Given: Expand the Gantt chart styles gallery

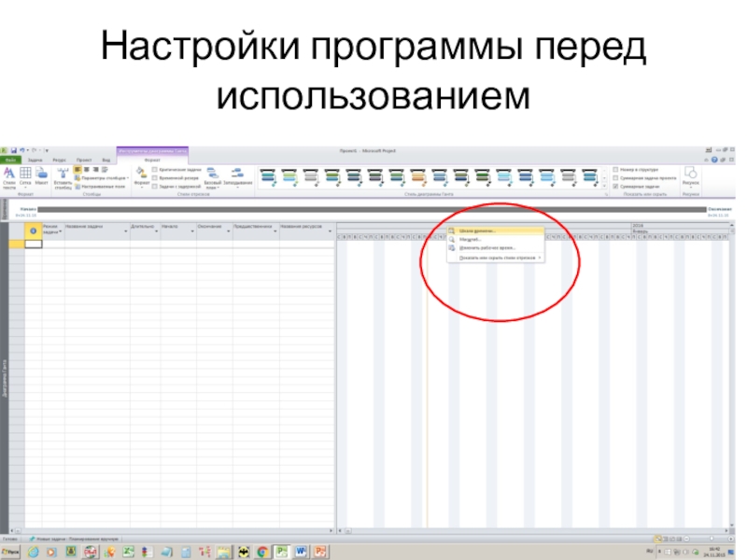Looking at the screenshot, I should click(x=605, y=185).
